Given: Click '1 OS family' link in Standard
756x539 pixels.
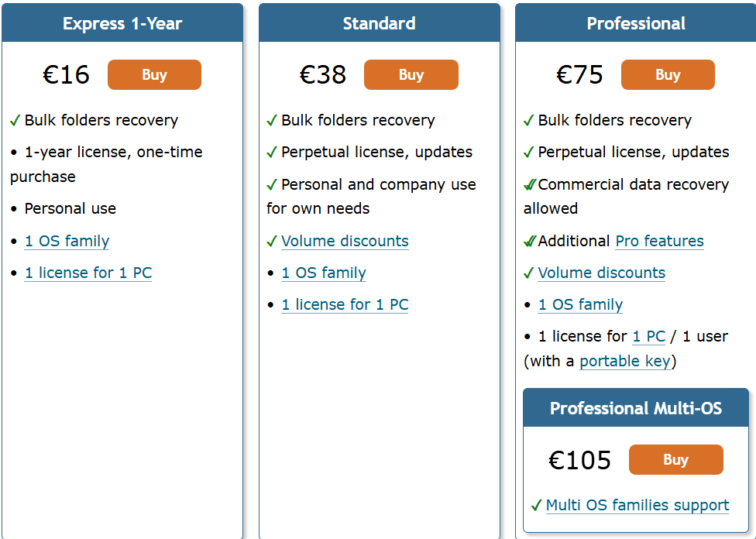Looking at the screenshot, I should tap(324, 273).
